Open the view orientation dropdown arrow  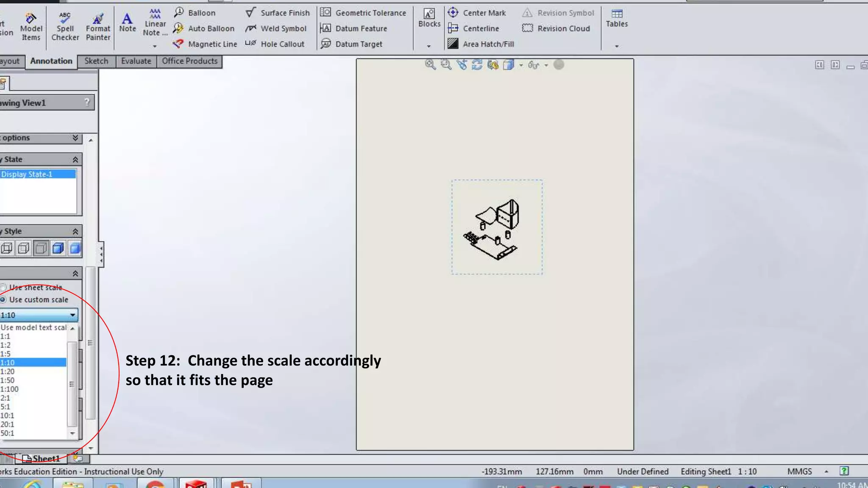pos(521,65)
